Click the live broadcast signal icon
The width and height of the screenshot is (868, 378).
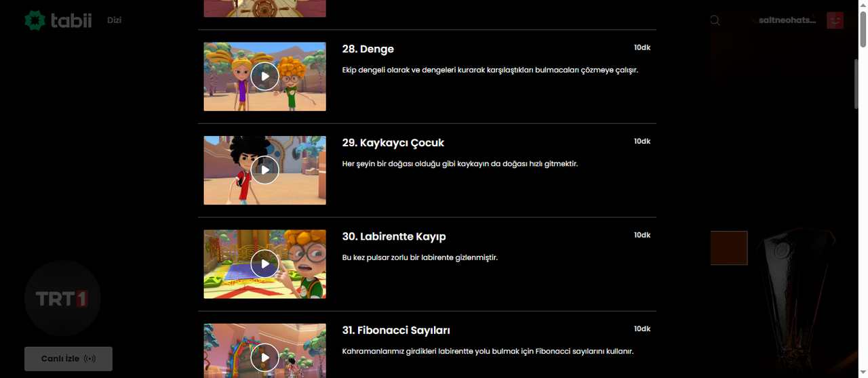pos(90,358)
